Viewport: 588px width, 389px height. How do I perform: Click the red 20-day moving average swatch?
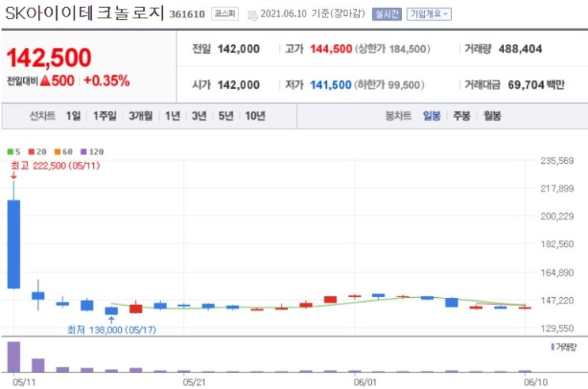pos(31,151)
